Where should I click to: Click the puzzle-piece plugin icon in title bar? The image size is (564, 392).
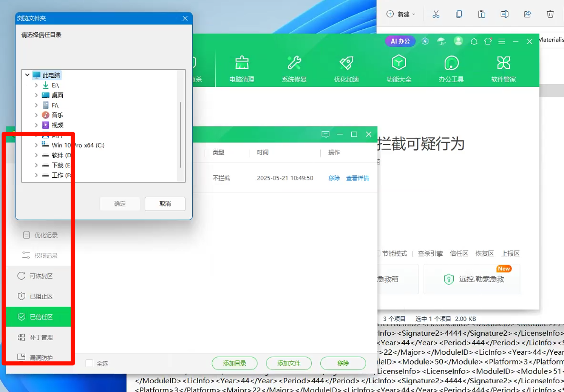tap(474, 42)
